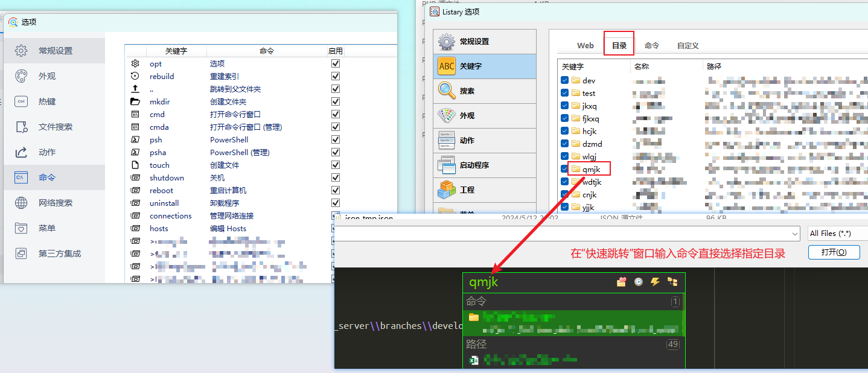The width and height of the screenshot is (868, 373).
Task: Open the All Files (*.*) type dropdown
Action: click(837, 234)
